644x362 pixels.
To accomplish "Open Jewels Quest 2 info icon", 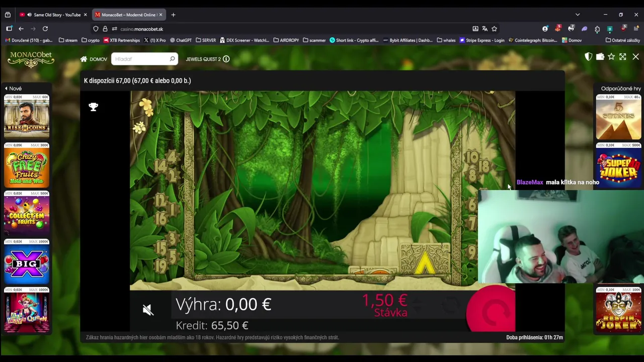I will coord(226,59).
